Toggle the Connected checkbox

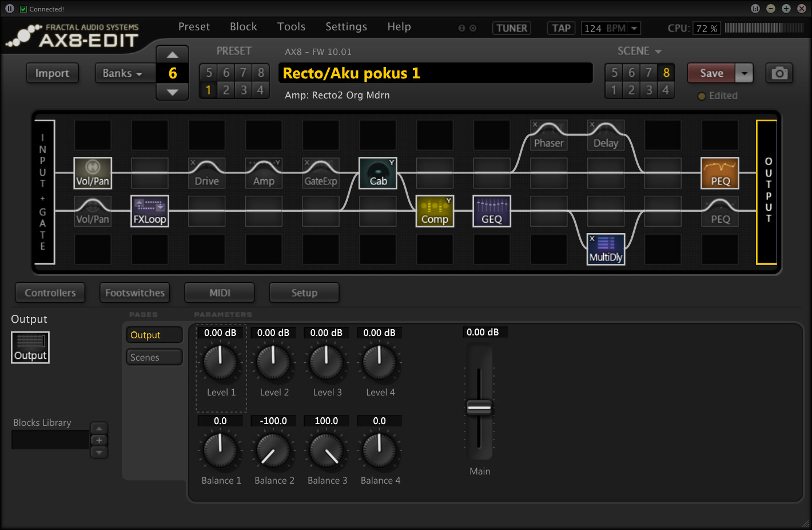click(x=23, y=9)
